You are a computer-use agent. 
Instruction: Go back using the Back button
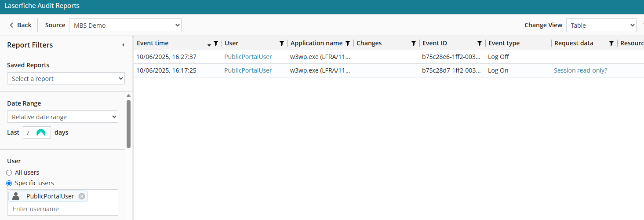point(21,25)
